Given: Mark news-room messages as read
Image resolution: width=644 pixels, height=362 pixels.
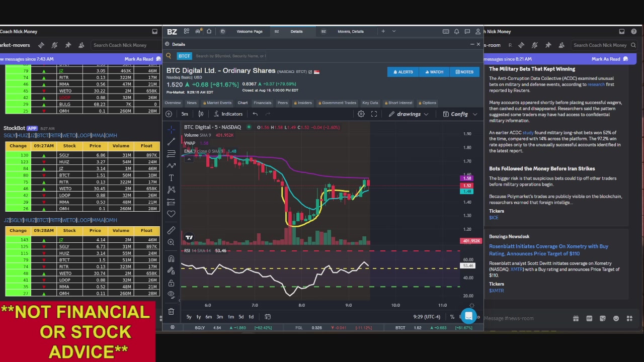Looking at the screenshot, I should point(610,59).
